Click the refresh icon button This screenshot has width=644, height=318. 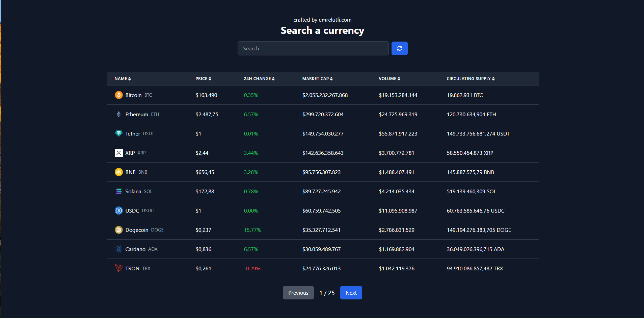coord(399,48)
